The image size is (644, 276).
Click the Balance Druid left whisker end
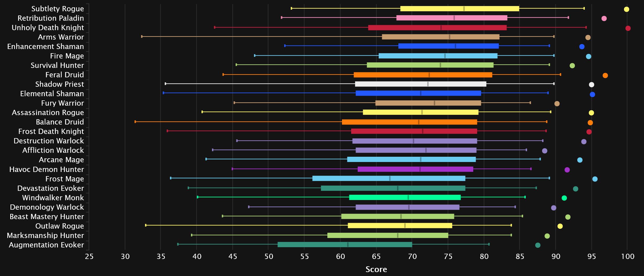pyautogui.click(x=135, y=122)
